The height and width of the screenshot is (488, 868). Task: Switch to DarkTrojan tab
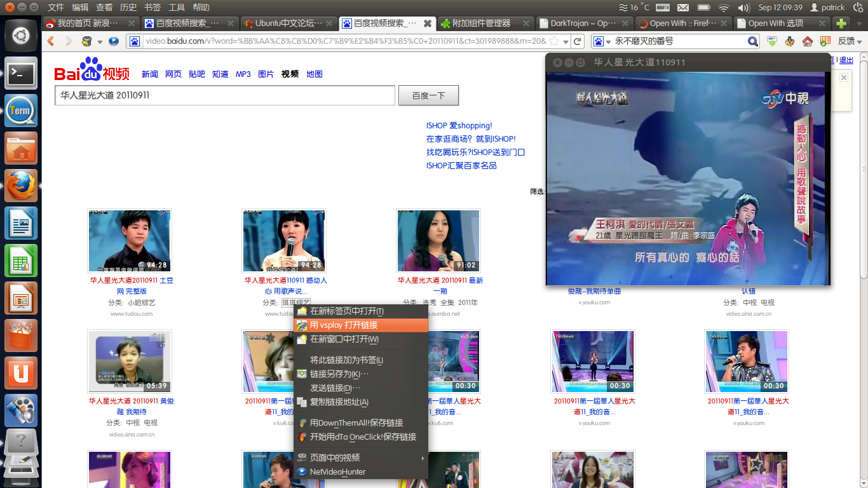(584, 23)
